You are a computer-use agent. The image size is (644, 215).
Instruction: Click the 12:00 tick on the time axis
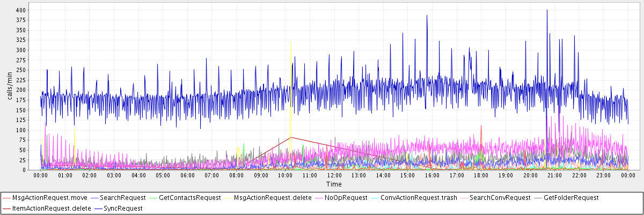334,175
